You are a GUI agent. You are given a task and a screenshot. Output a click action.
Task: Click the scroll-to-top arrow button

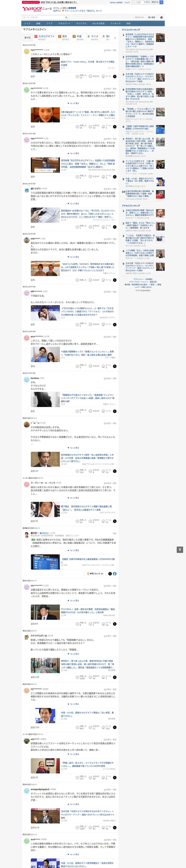pos(180,550)
